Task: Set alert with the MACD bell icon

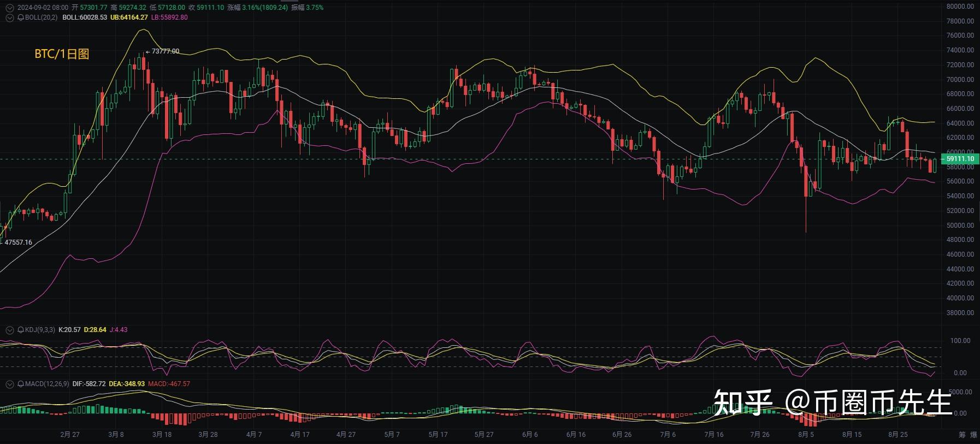Action: pyautogui.click(x=21, y=384)
